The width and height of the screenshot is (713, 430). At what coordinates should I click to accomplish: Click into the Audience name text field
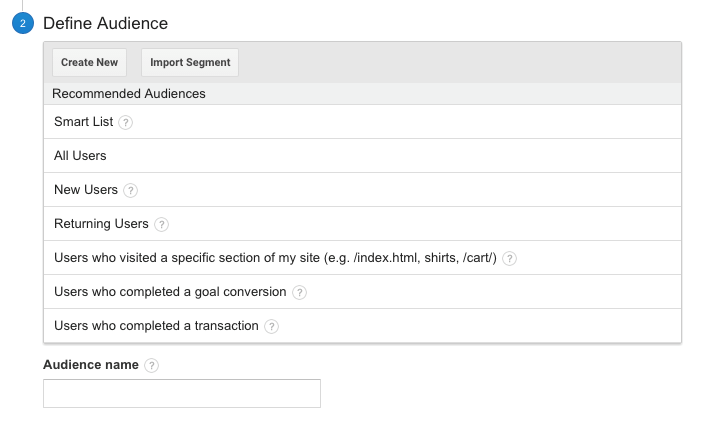click(182, 394)
